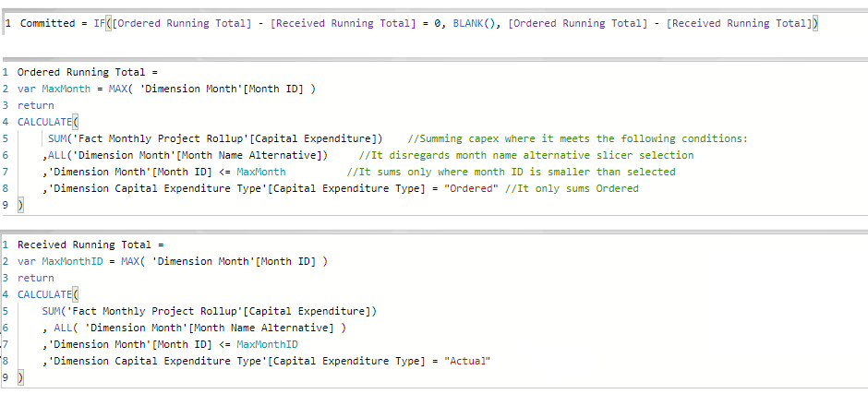Screen dimensions: 868x394
Task: Click the MaxMonthID variable declaration in the Received measure
Action: pyautogui.click(x=72, y=261)
